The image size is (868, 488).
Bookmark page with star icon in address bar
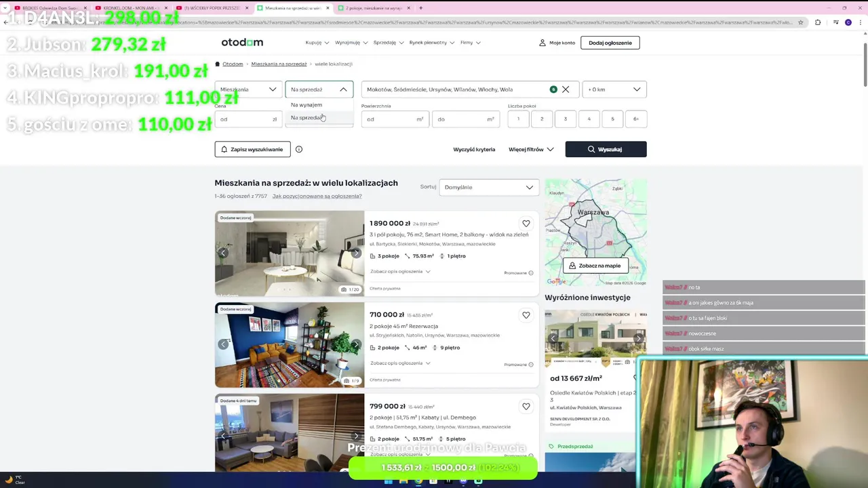(801, 22)
